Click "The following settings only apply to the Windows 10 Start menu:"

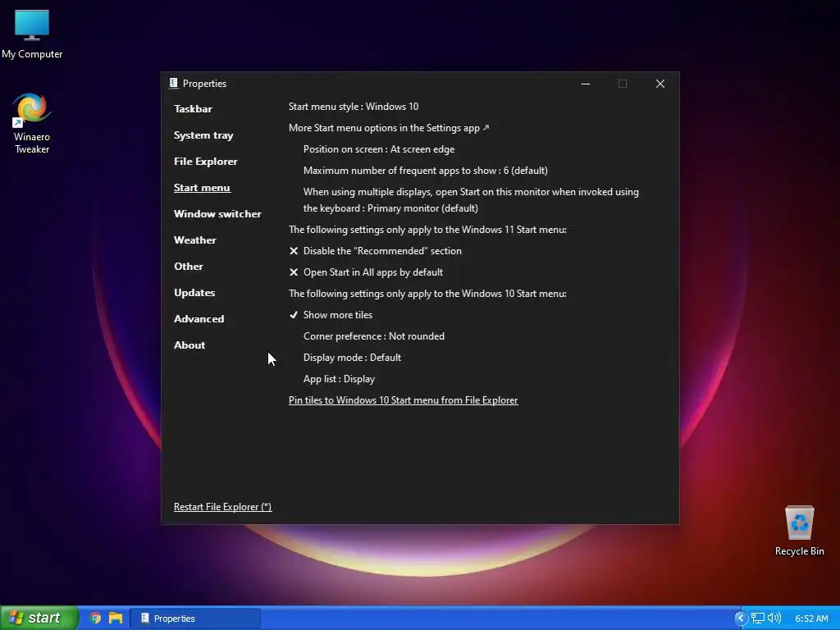pyautogui.click(x=427, y=294)
